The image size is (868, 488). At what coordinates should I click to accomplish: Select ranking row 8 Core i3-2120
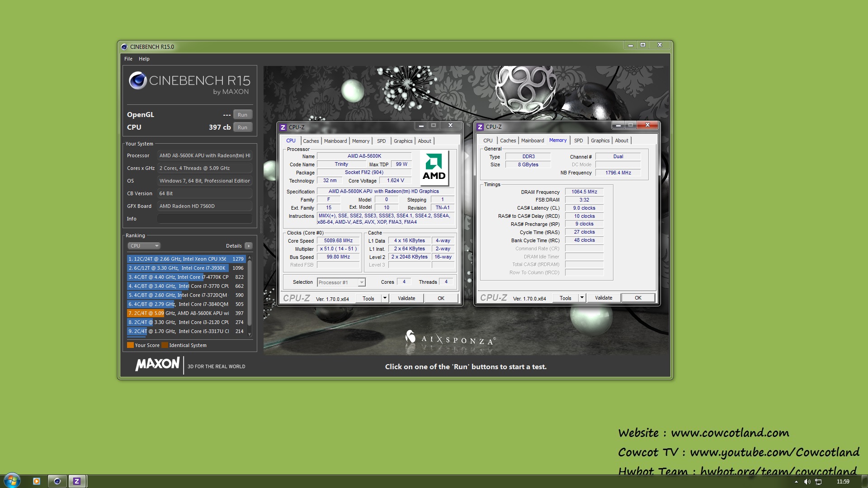click(186, 322)
